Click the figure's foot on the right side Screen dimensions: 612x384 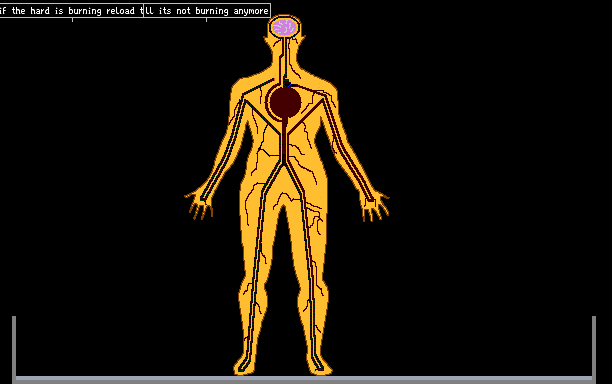[x=321, y=366]
